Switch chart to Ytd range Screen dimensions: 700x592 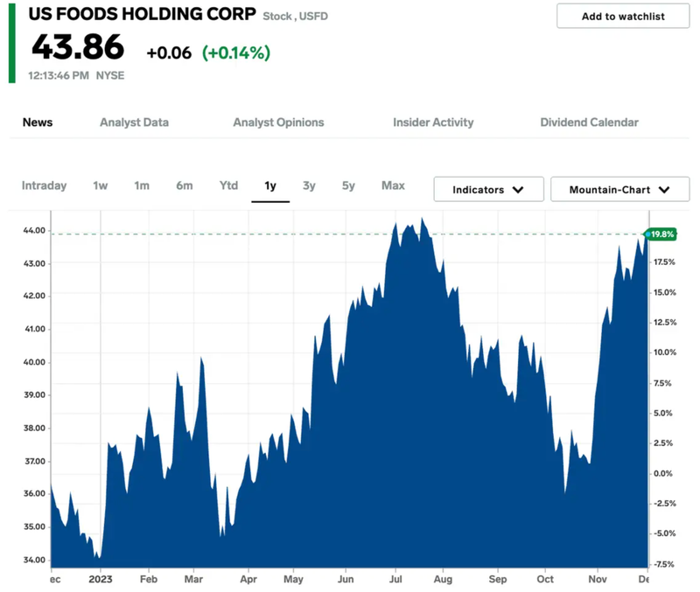click(x=228, y=185)
